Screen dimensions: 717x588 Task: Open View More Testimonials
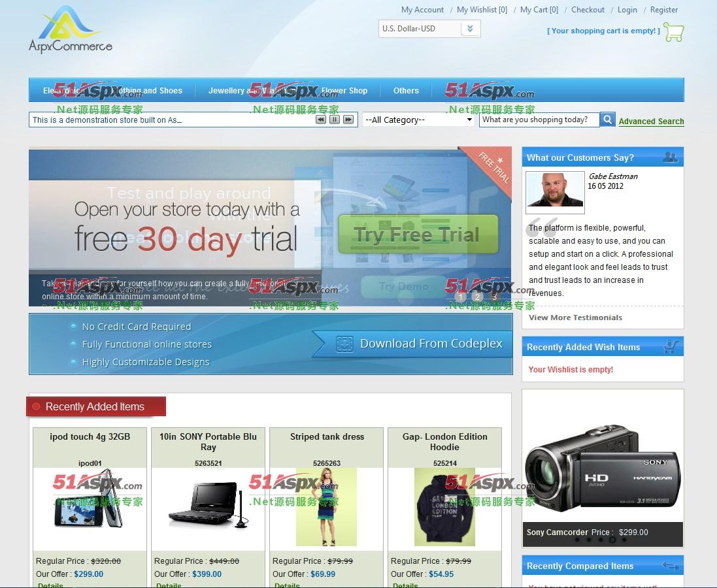tap(575, 318)
